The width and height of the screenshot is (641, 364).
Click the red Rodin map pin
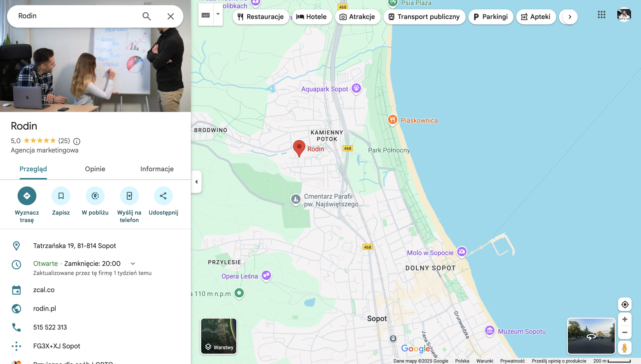point(299,148)
